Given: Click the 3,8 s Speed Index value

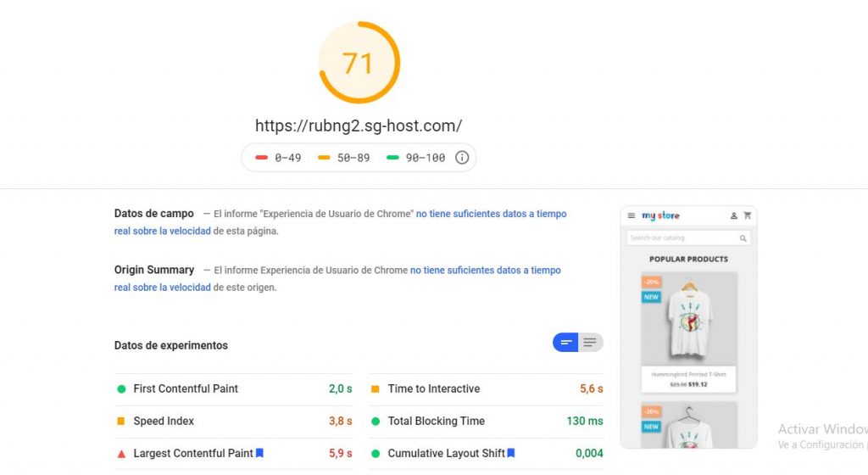Looking at the screenshot, I should point(340,422).
